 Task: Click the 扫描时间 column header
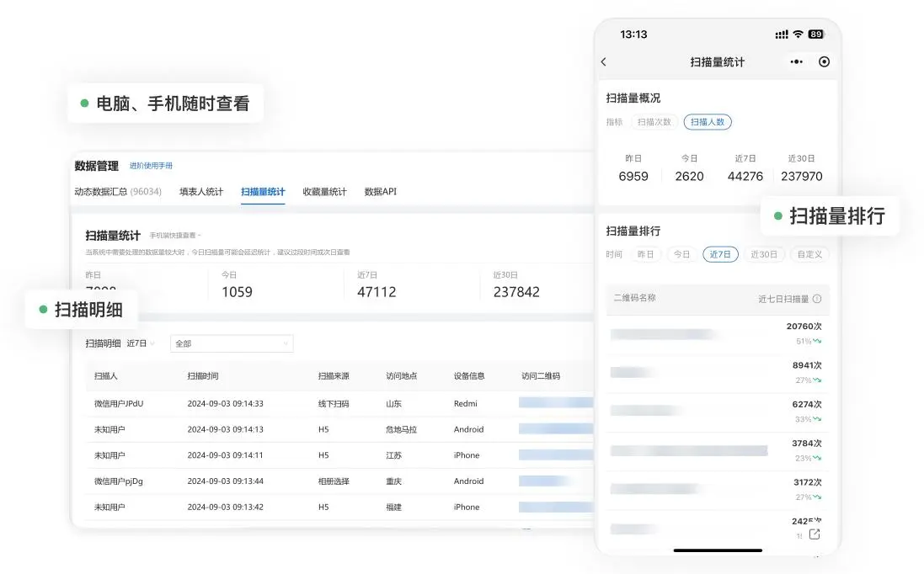(203, 376)
